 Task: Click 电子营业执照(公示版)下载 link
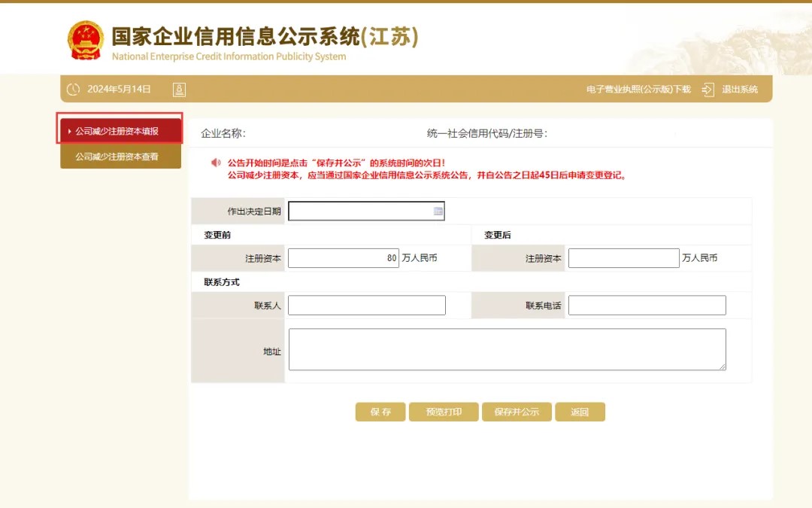(x=638, y=90)
